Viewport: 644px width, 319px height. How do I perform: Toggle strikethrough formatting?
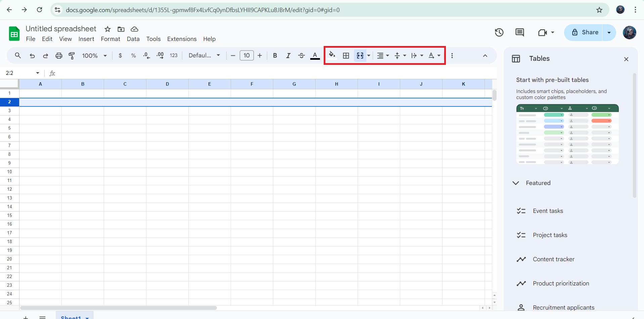[301, 56]
